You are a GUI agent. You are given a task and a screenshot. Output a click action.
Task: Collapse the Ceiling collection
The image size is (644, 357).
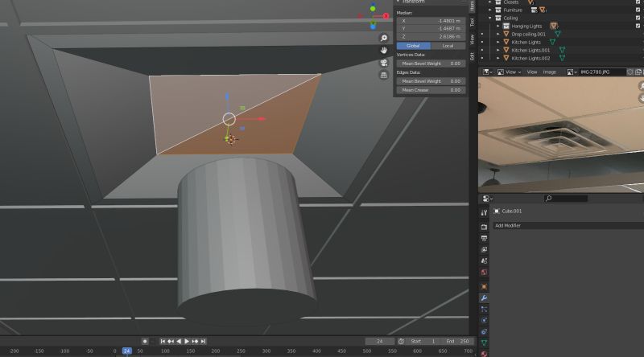point(490,18)
